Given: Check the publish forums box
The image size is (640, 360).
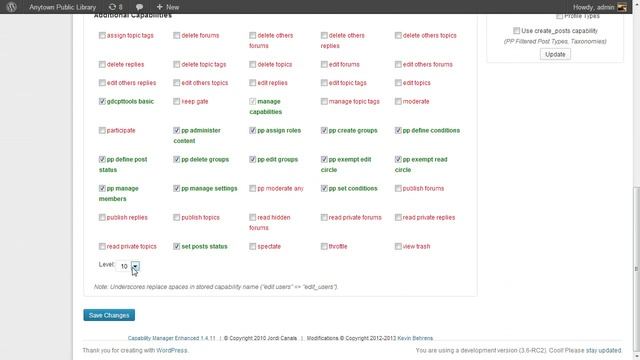Looking at the screenshot, I should [x=398, y=189].
